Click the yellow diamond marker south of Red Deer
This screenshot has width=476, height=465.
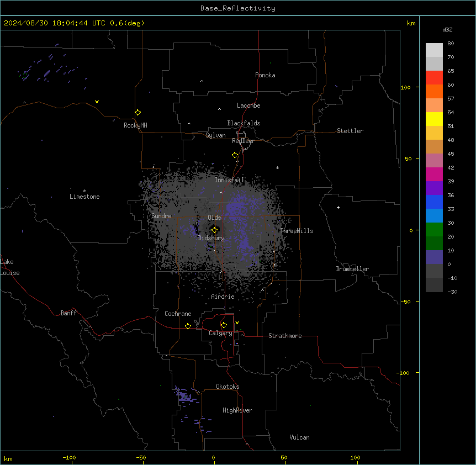pyautogui.click(x=235, y=155)
